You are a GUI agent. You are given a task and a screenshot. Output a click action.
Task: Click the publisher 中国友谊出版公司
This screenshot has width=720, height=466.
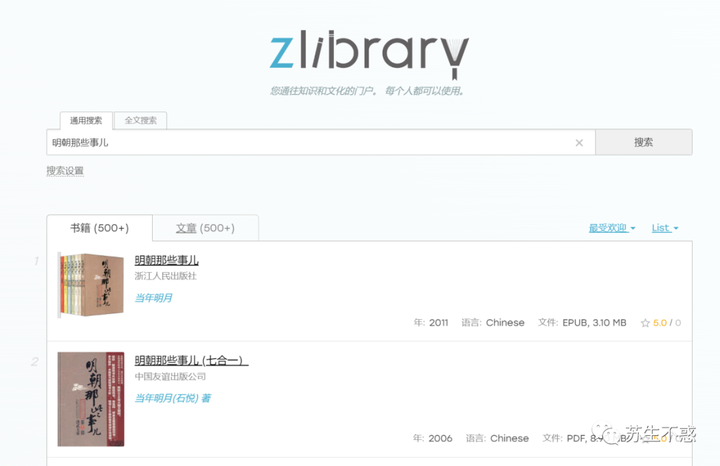click(170, 376)
